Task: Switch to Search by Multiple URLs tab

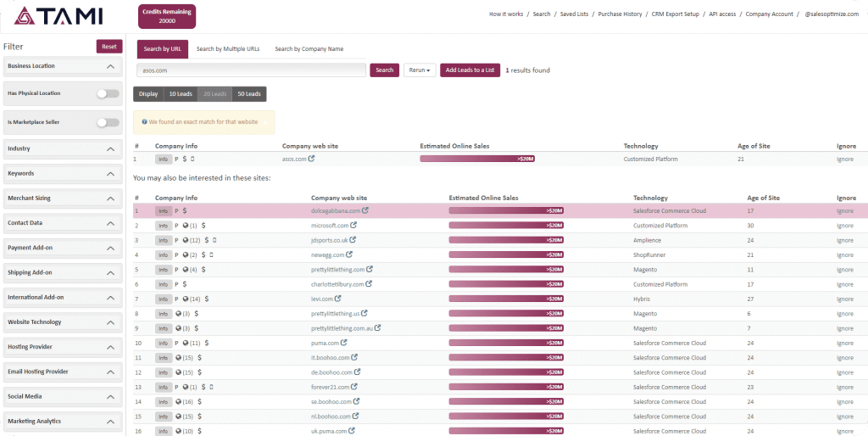Action: [x=229, y=49]
